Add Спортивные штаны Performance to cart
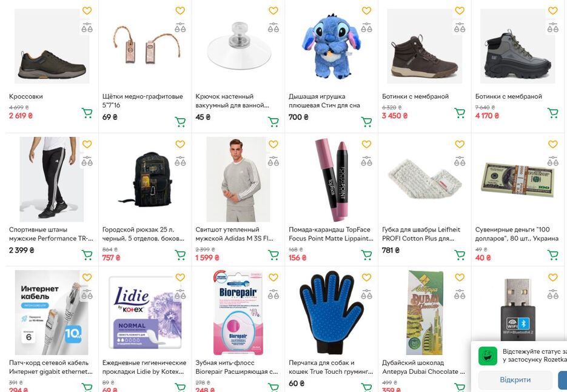The width and height of the screenshot is (567, 392). 87,255
